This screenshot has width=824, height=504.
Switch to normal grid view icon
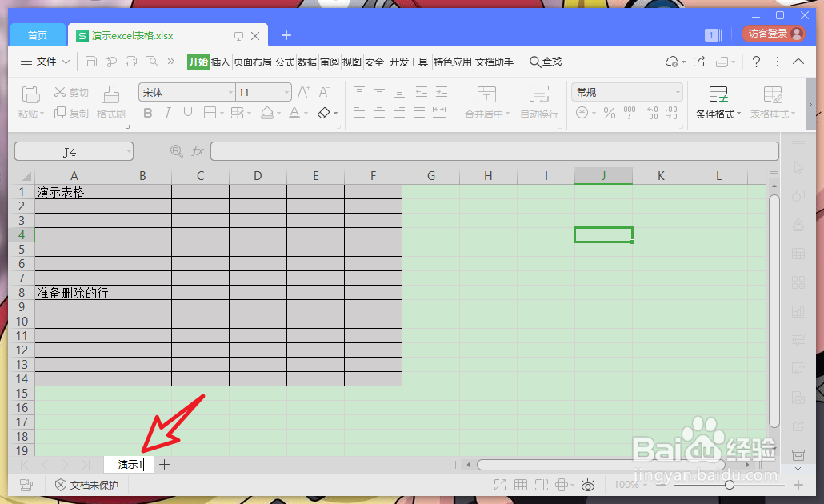tap(521, 485)
